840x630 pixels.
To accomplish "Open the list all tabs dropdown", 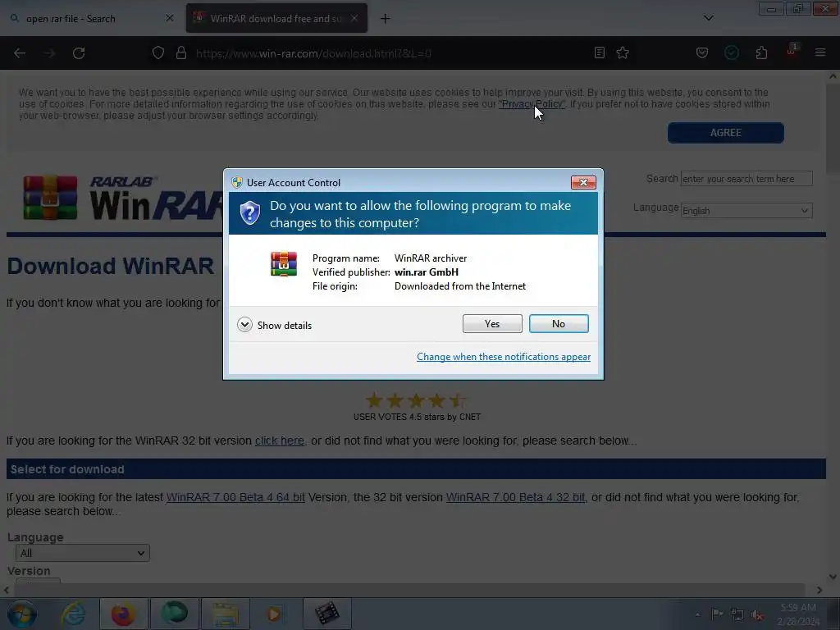I will (708, 18).
